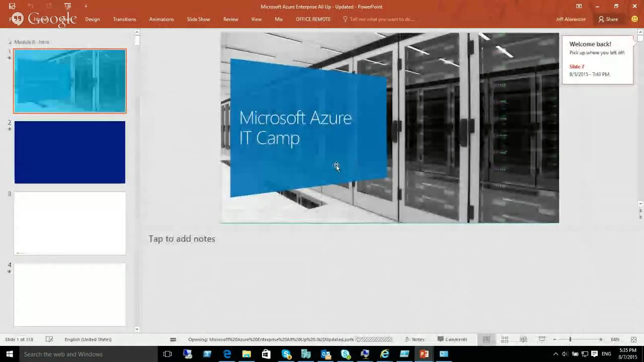Viewport: 644px width, 362px height.
Task: Click the 68% zoom level
Action: tap(615, 339)
